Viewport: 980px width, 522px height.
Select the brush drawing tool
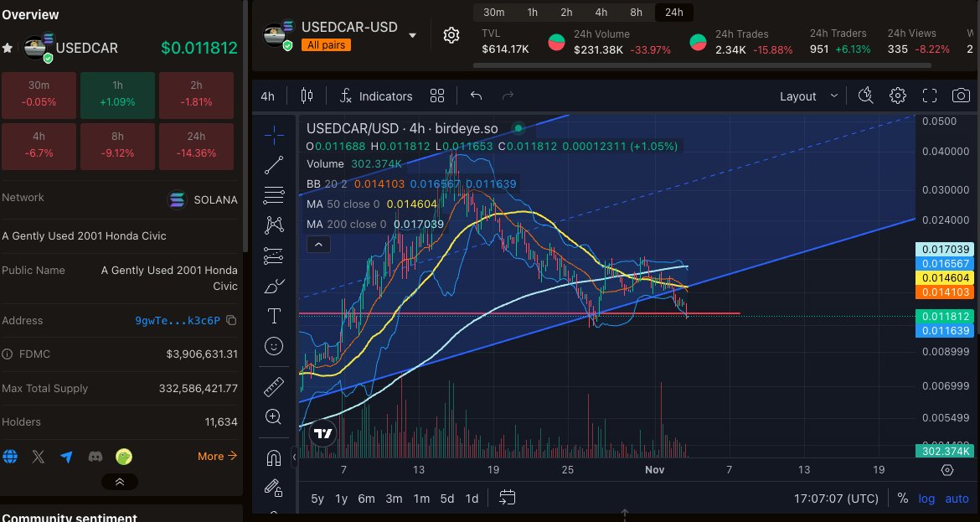tap(274, 286)
